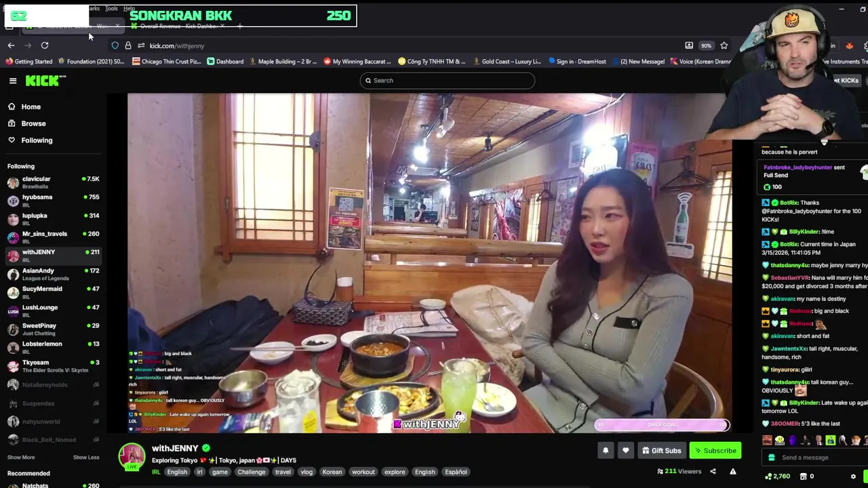Open the luplupka channel in the sidebar
Viewport: 868px width, 488px height.
(x=53, y=219)
